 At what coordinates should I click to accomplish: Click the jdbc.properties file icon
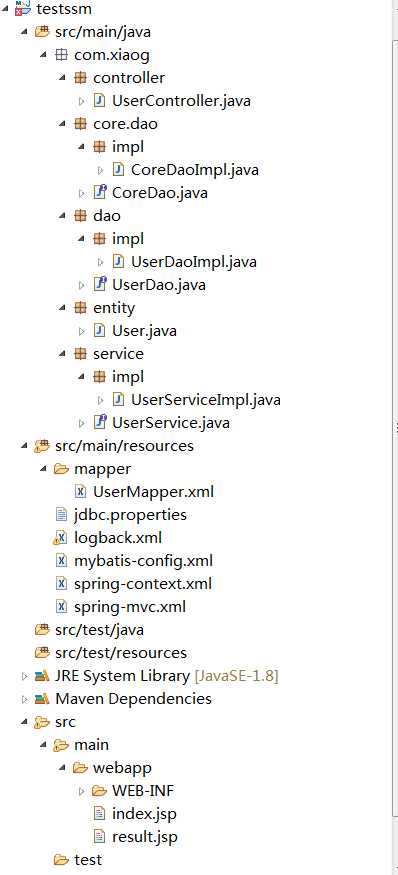[x=61, y=515]
